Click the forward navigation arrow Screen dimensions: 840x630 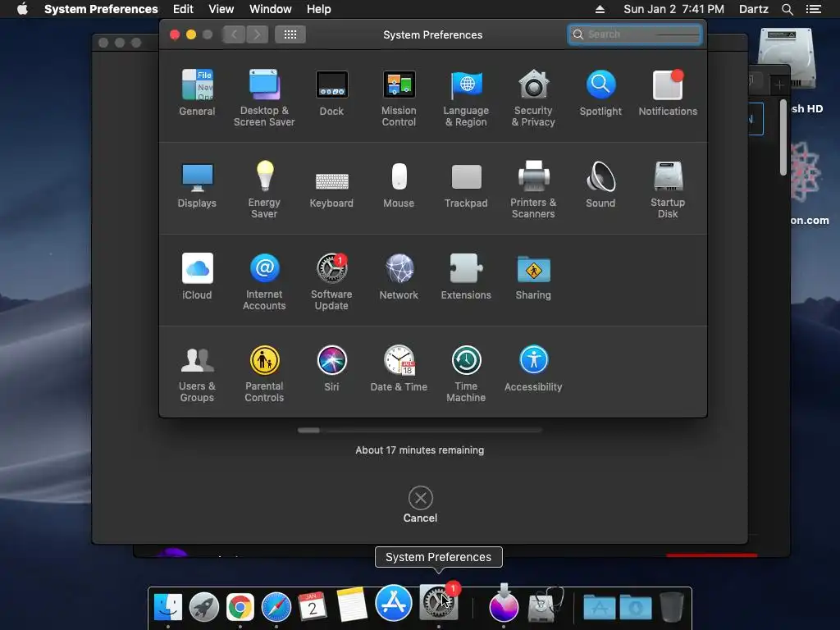[257, 34]
